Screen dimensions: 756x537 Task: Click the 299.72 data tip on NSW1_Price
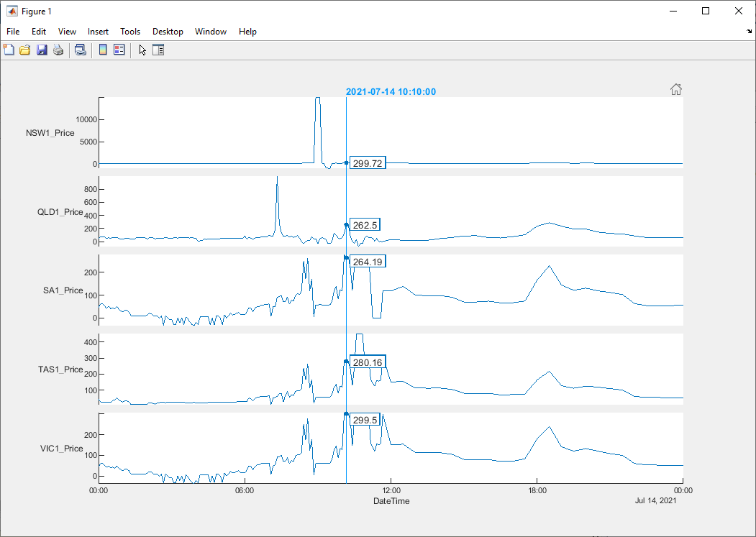pos(368,163)
